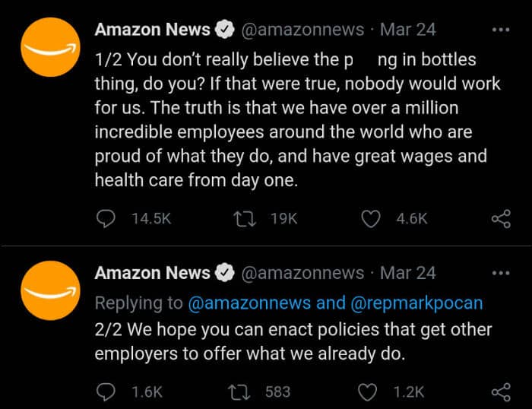Click verified badge on first tweet

224,30
